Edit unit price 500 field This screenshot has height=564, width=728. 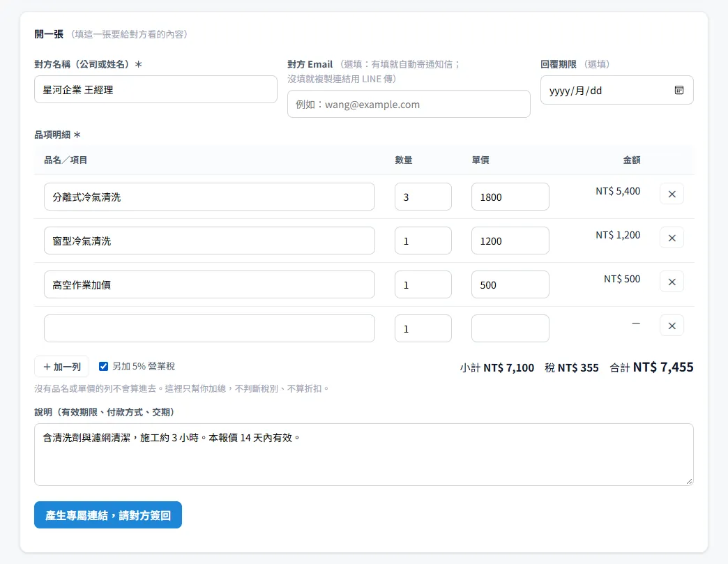tap(510, 284)
